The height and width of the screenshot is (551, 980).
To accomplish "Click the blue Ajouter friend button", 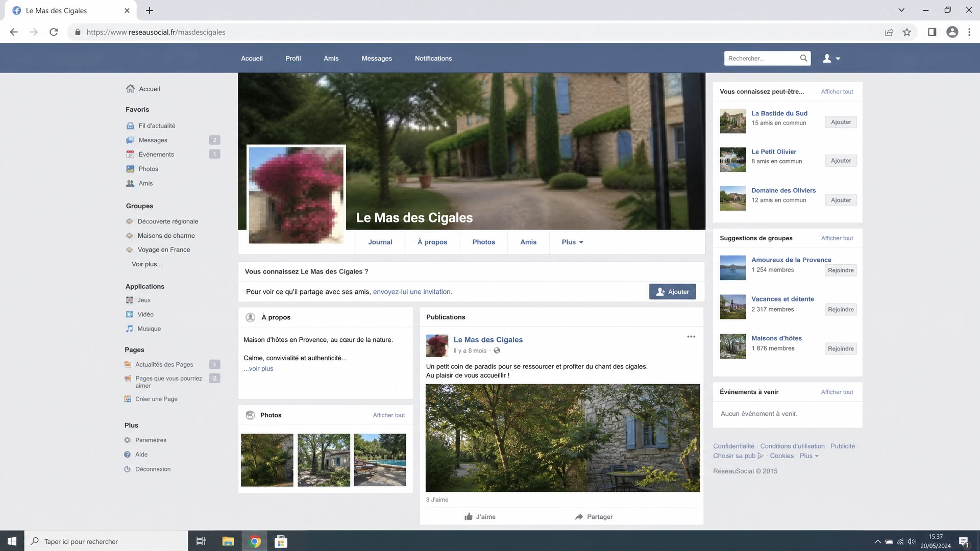I will pos(672,291).
